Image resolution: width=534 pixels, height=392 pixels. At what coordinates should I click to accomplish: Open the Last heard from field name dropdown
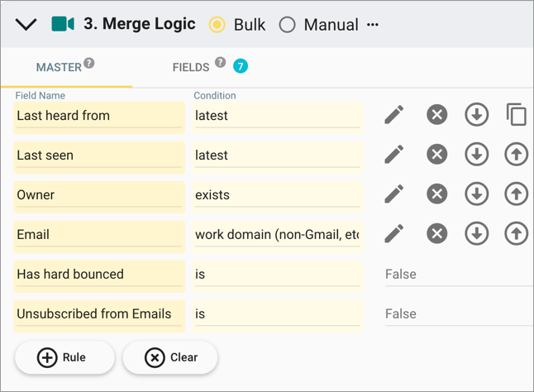(x=99, y=117)
